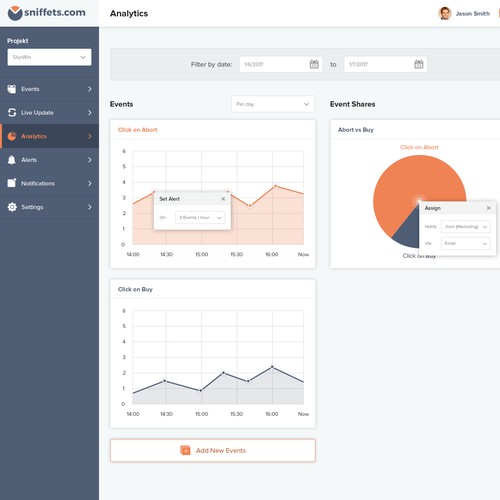Viewport: 500px width, 500px height.
Task: Click the sniffets.com logo icon
Action: pos(15,13)
